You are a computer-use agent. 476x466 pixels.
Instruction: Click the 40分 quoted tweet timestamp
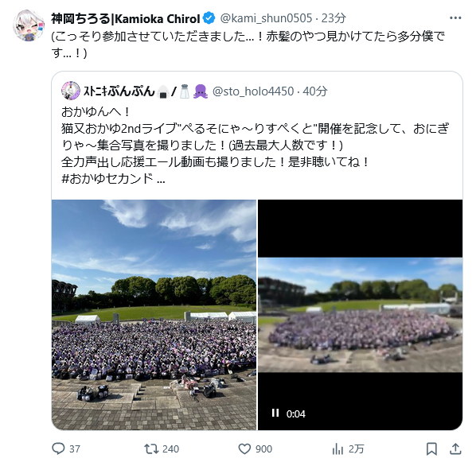coord(315,91)
